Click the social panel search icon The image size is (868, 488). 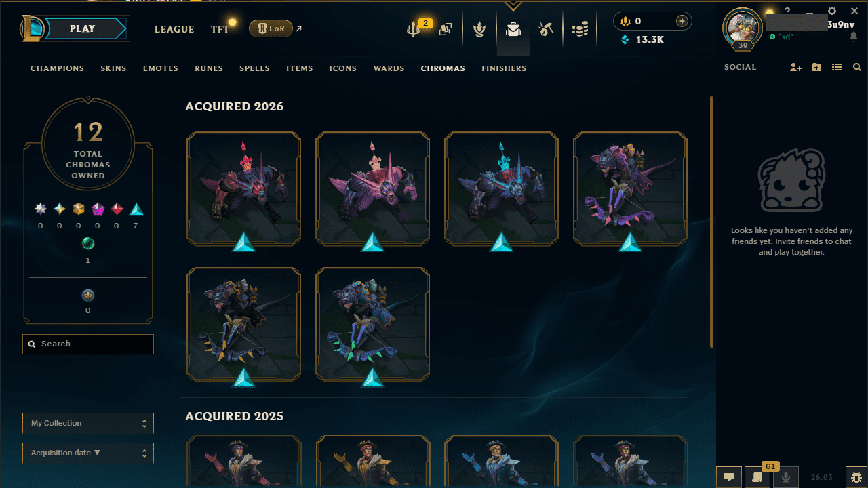[x=857, y=68]
